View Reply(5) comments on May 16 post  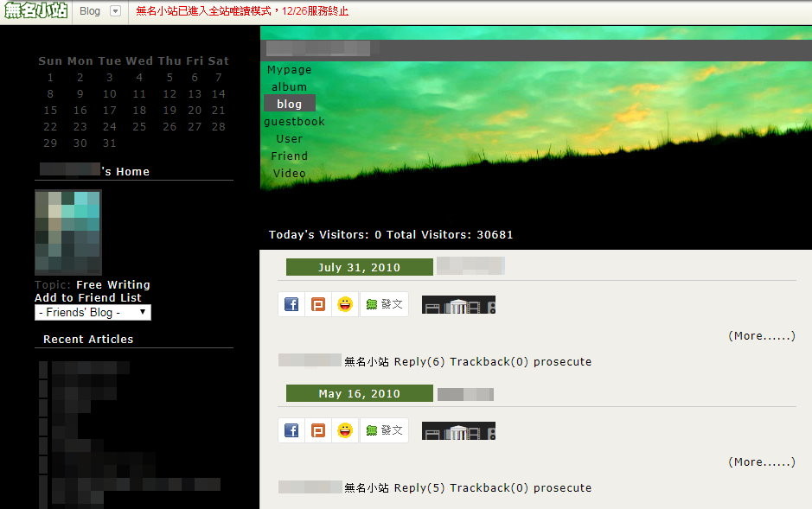pos(419,487)
